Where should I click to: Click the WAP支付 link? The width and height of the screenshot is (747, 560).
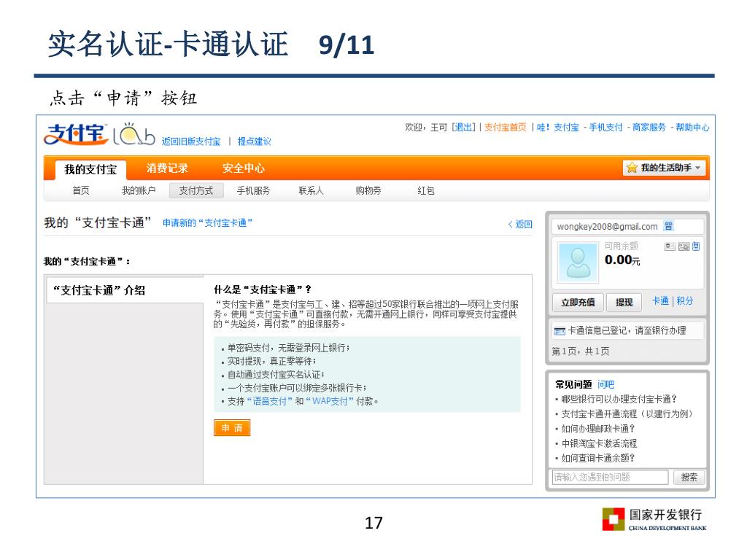point(330,401)
